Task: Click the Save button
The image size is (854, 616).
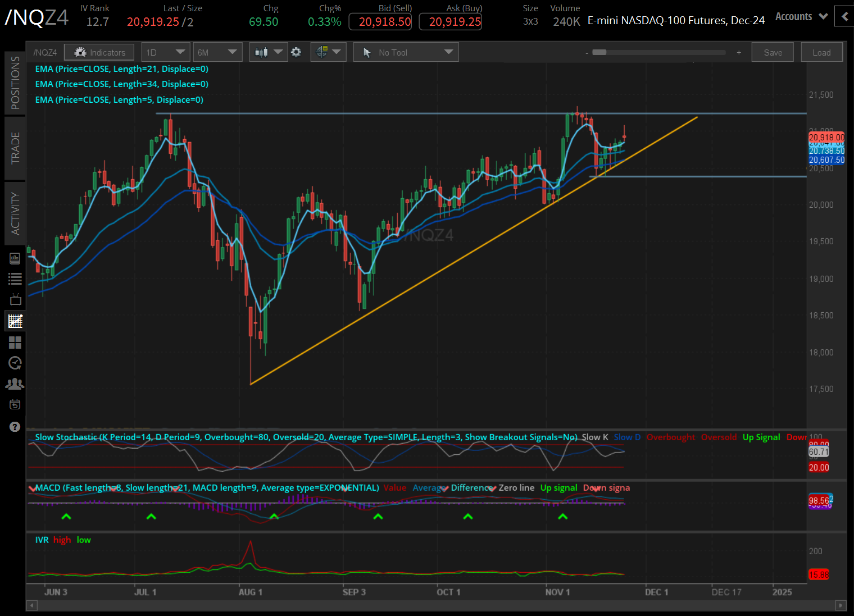Action: 773,52
